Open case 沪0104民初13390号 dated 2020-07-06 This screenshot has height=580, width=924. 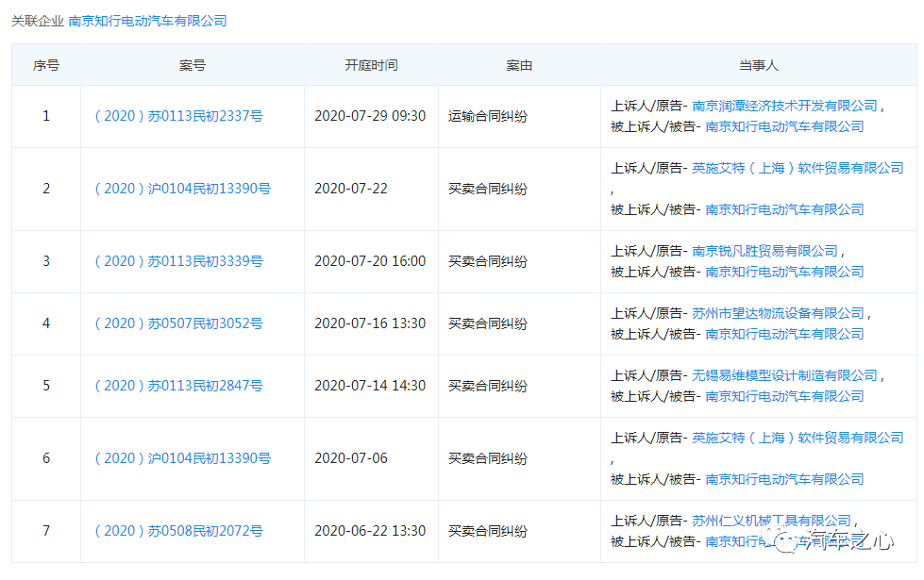(183, 458)
